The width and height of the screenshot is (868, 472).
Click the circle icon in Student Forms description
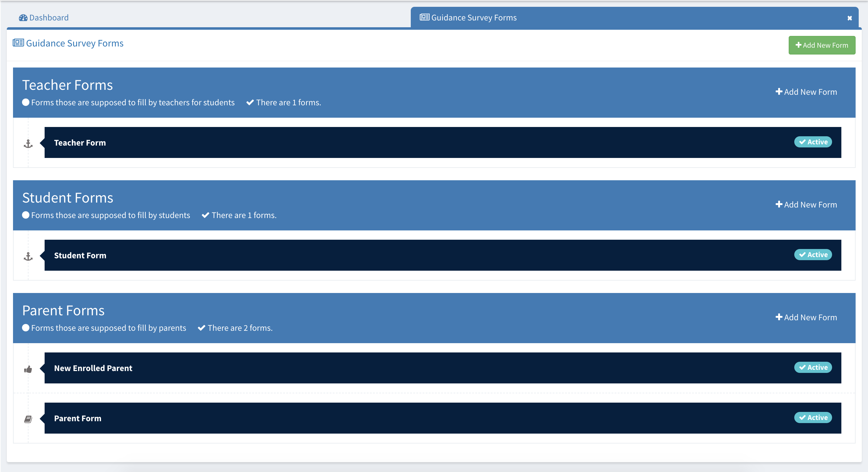coord(26,215)
